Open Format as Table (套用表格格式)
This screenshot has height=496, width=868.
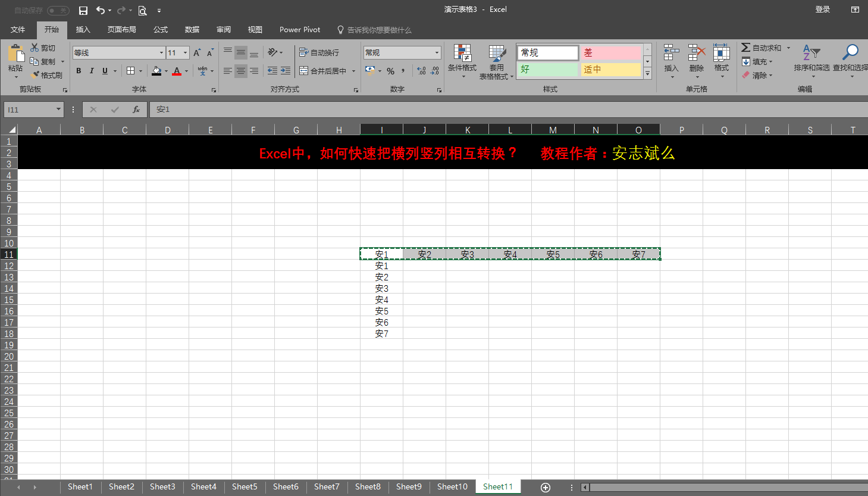click(496, 61)
